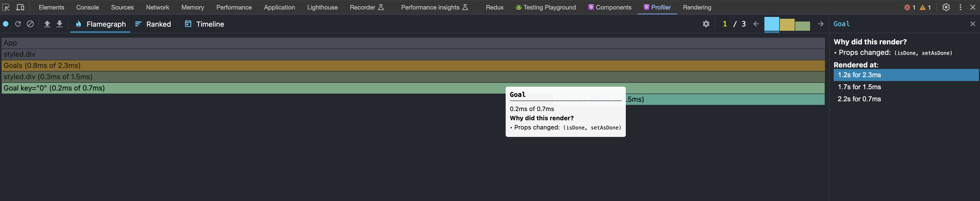Reload the page and start profiling
This screenshot has width=980, height=201.
(18, 24)
